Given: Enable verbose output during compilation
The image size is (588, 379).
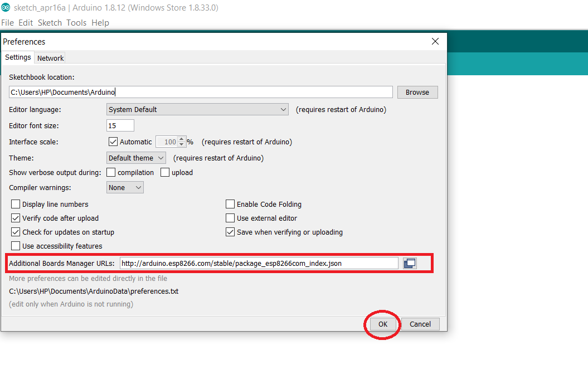Looking at the screenshot, I should [x=111, y=172].
